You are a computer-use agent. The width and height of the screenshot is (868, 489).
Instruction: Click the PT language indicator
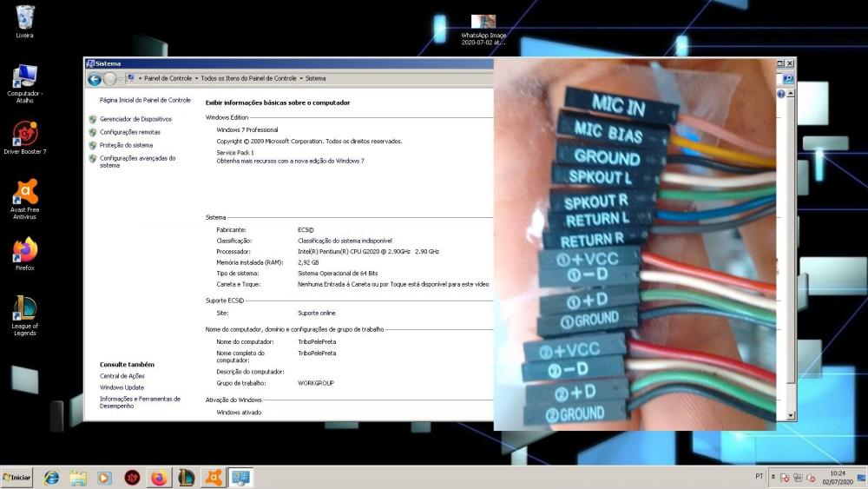(x=759, y=477)
